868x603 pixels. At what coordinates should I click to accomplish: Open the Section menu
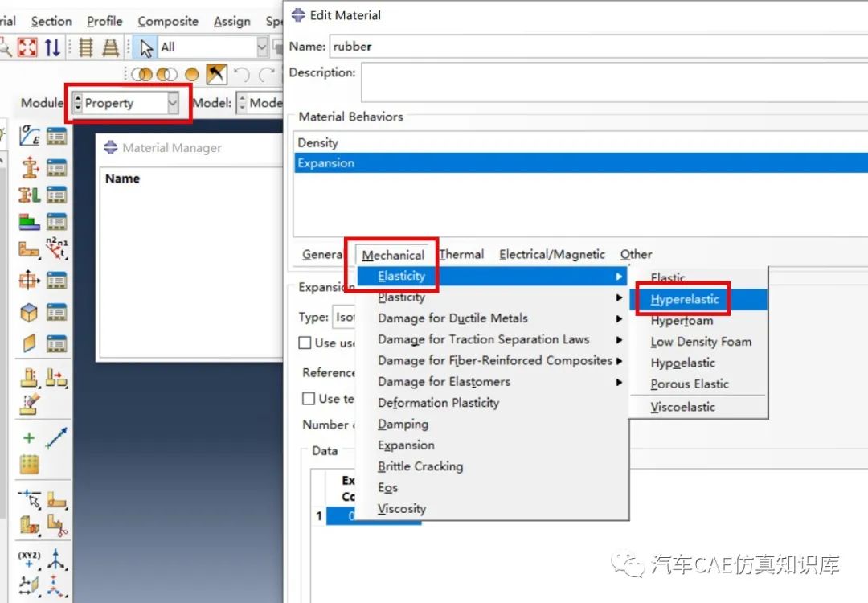[51, 21]
